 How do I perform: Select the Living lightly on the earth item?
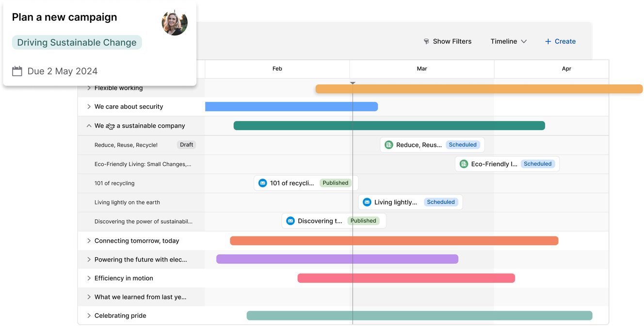[x=127, y=202]
